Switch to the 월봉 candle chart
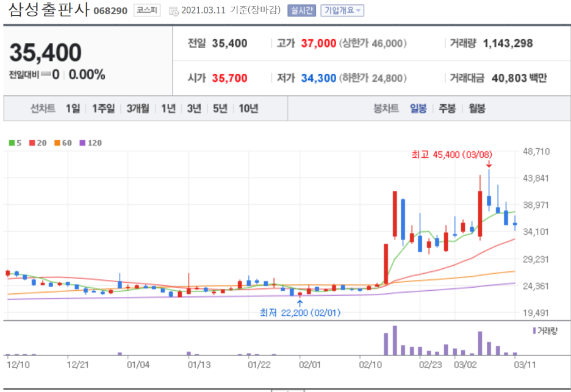The image size is (571, 392). pyautogui.click(x=476, y=109)
